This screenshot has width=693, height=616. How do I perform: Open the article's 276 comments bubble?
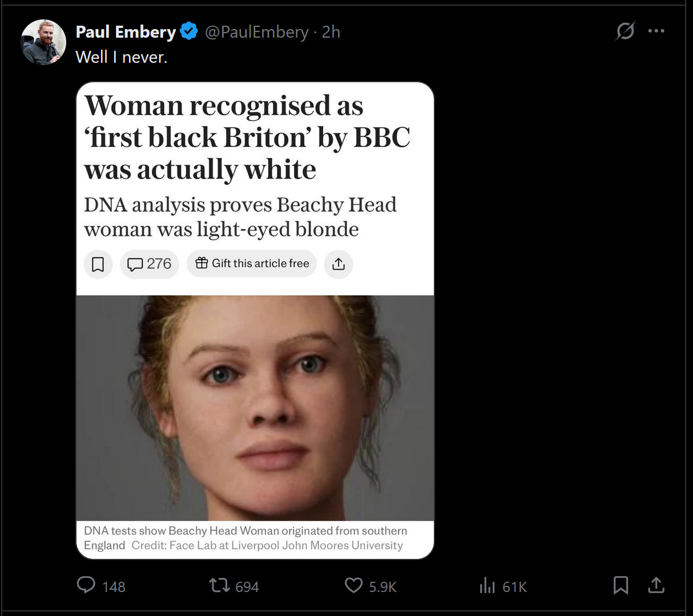(149, 264)
